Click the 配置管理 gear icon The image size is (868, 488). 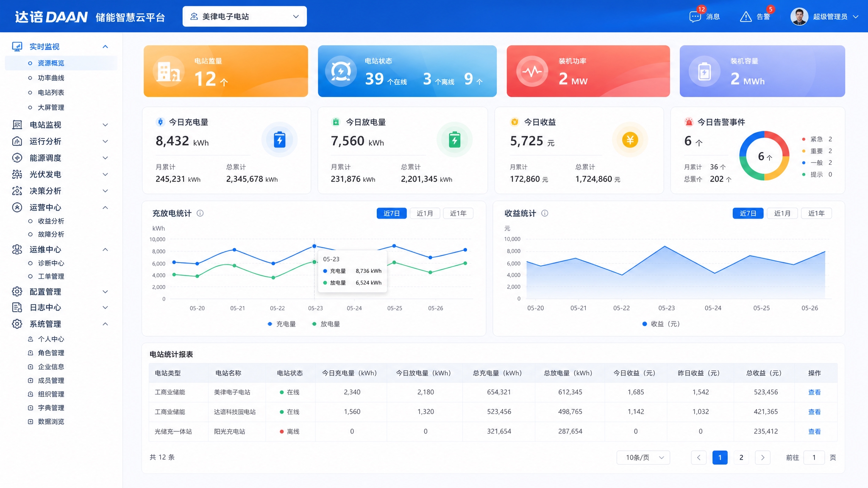(17, 291)
